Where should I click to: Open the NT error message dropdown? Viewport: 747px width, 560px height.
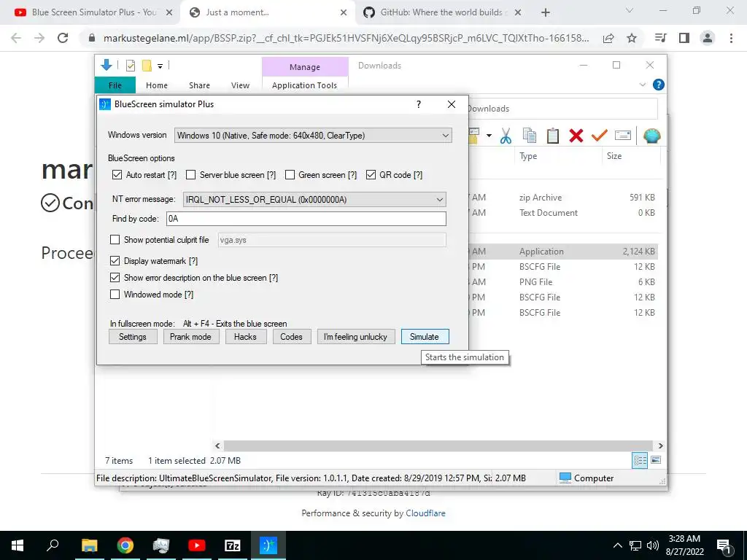pyautogui.click(x=314, y=200)
